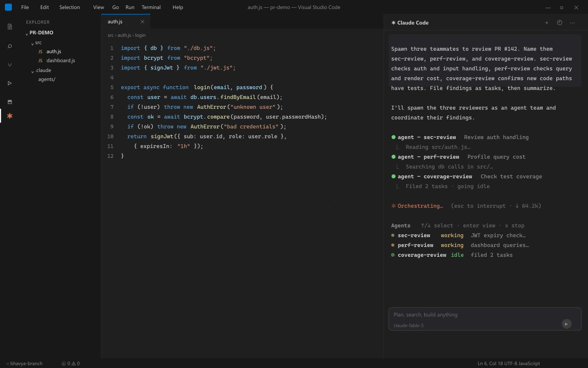Open the Explorer view in activity bar

point(10,27)
